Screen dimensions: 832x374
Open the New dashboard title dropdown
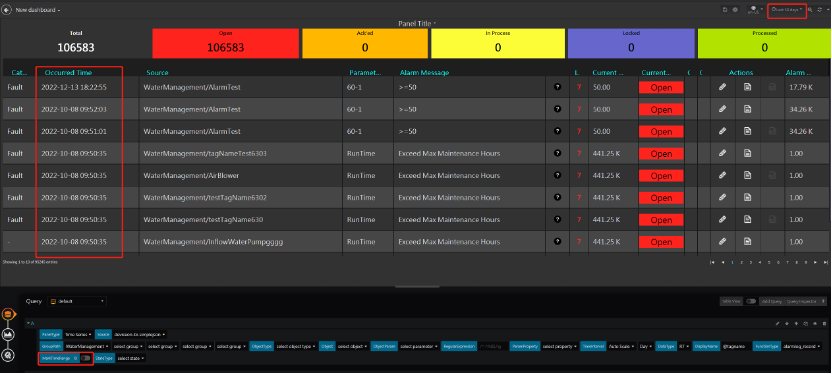38,10
